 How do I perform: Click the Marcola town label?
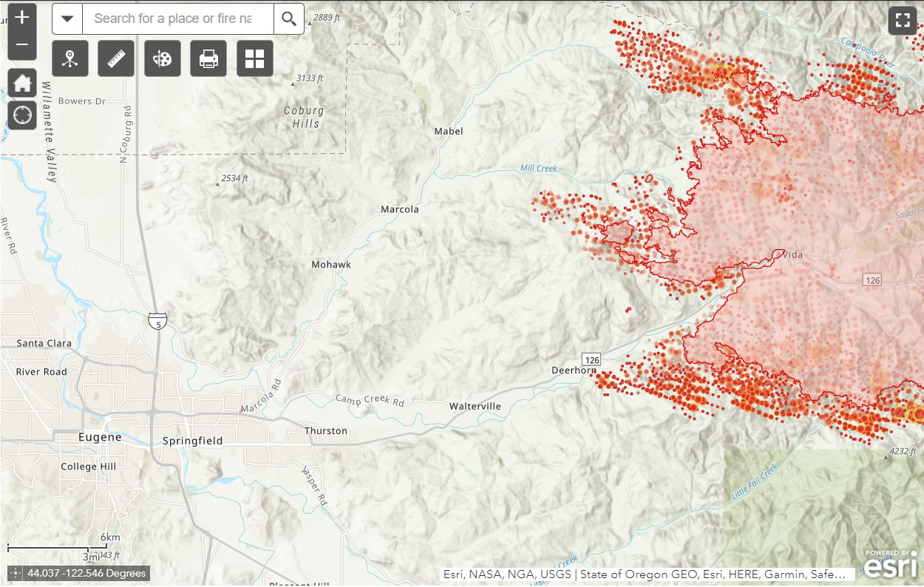point(400,209)
